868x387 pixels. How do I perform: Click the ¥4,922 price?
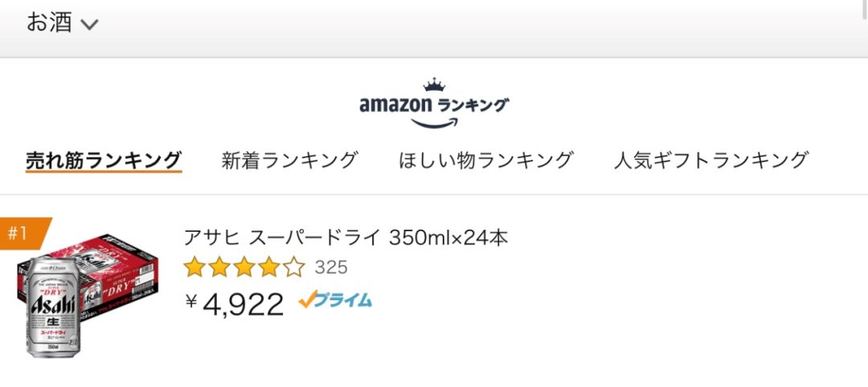(x=235, y=303)
